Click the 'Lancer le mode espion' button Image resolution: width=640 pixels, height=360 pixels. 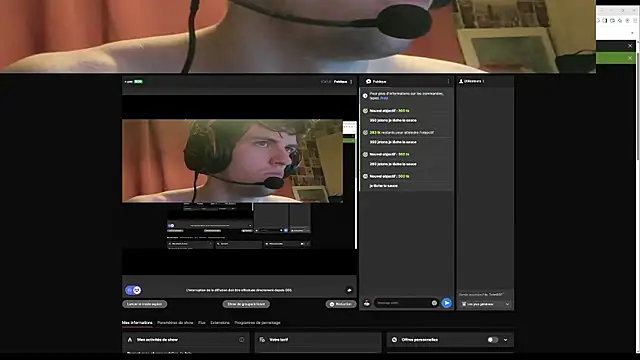click(x=144, y=304)
